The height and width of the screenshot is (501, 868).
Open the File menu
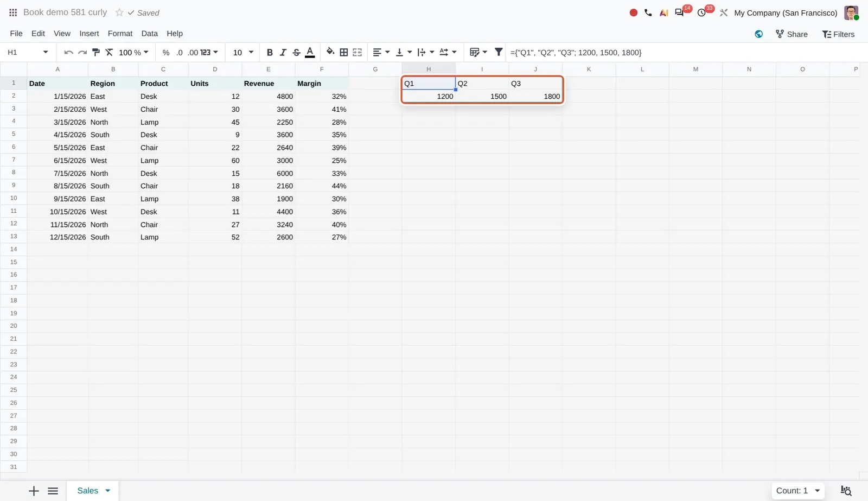(16, 34)
